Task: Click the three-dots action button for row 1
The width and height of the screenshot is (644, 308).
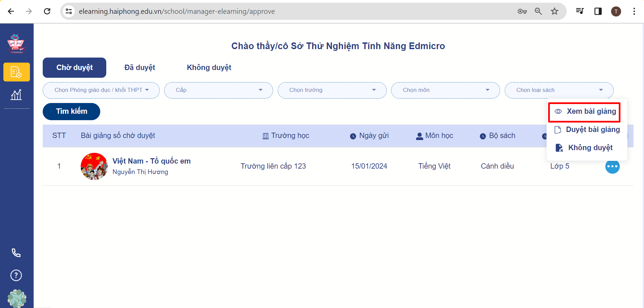Action: [x=612, y=166]
